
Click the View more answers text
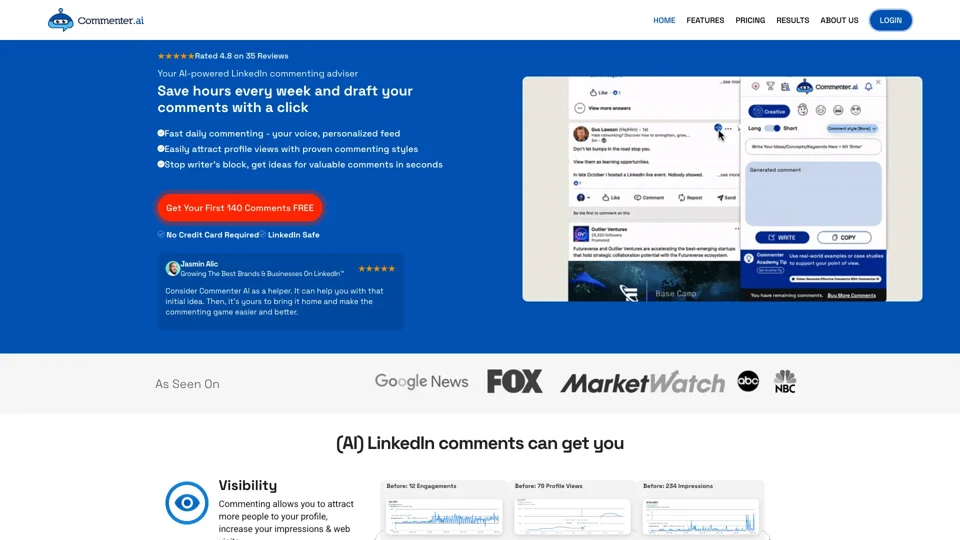tap(609, 108)
